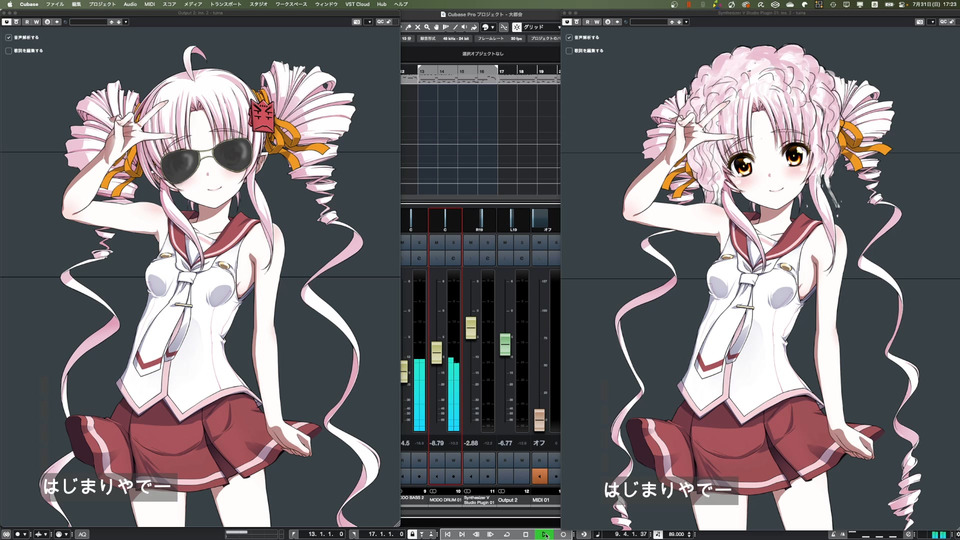This screenshot has height=540, width=960.
Task: Click the stop transport button
Action: pyautogui.click(x=526, y=534)
